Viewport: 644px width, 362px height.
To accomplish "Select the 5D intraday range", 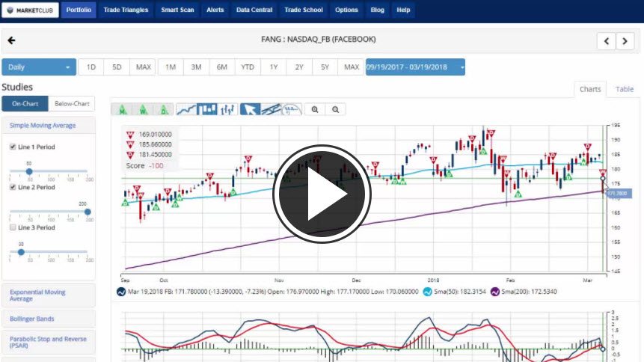I will coord(117,67).
